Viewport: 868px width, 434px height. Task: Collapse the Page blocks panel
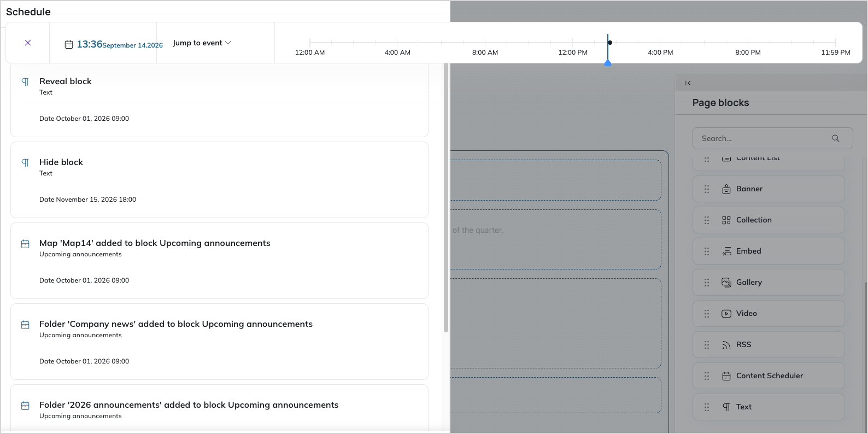[x=688, y=83]
